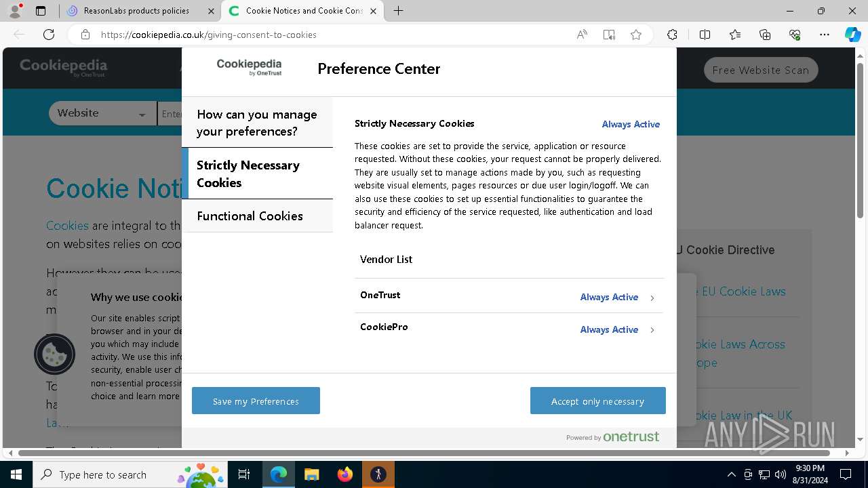Open browser Extensions menu
Image resolution: width=868 pixels, height=488 pixels.
coord(672,35)
